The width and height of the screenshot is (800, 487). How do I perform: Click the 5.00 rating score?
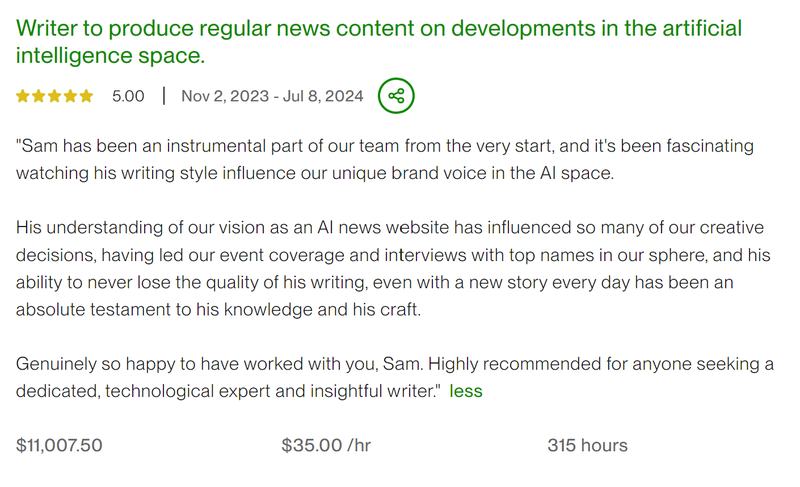pyautogui.click(x=128, y=97)
